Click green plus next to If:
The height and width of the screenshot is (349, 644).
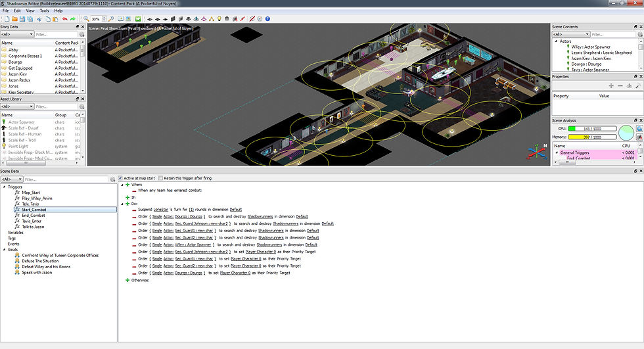[127, 197]
